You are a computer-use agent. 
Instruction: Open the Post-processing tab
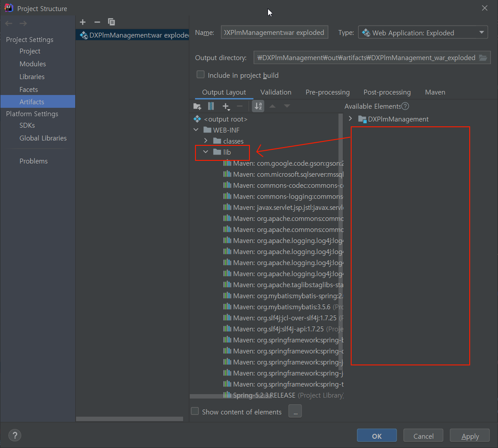click(x=387, y=92)
